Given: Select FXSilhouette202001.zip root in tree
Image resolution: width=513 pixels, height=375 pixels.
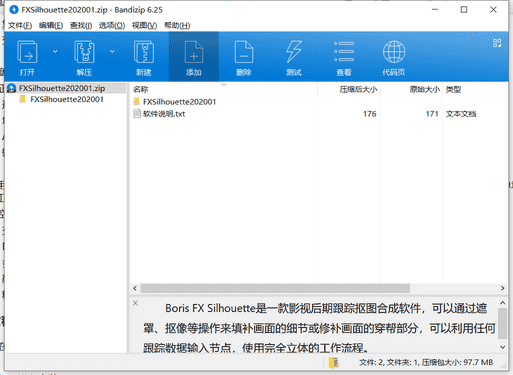Looking at the screenshot, I should coord(62,88).
